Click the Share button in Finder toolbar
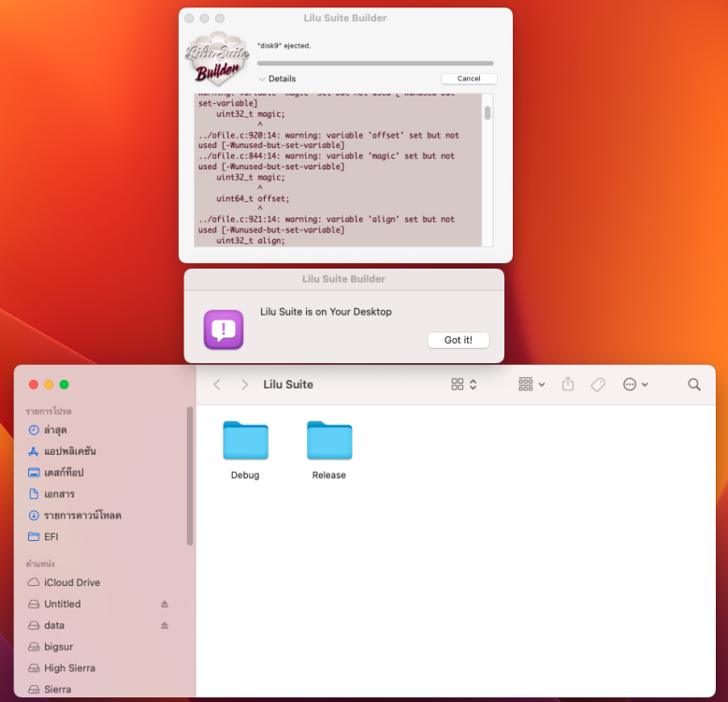 pos(568,385)
